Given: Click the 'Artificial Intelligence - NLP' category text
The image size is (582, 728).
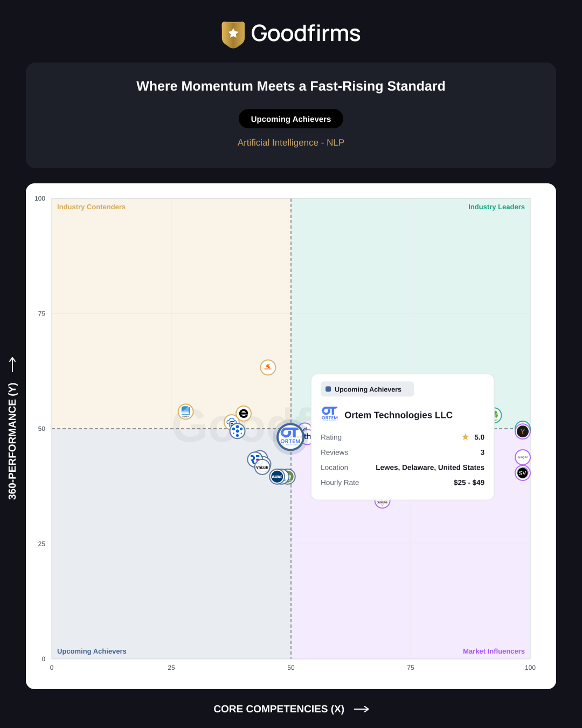Looking at the screenshot, I should [x=291, y=142].
